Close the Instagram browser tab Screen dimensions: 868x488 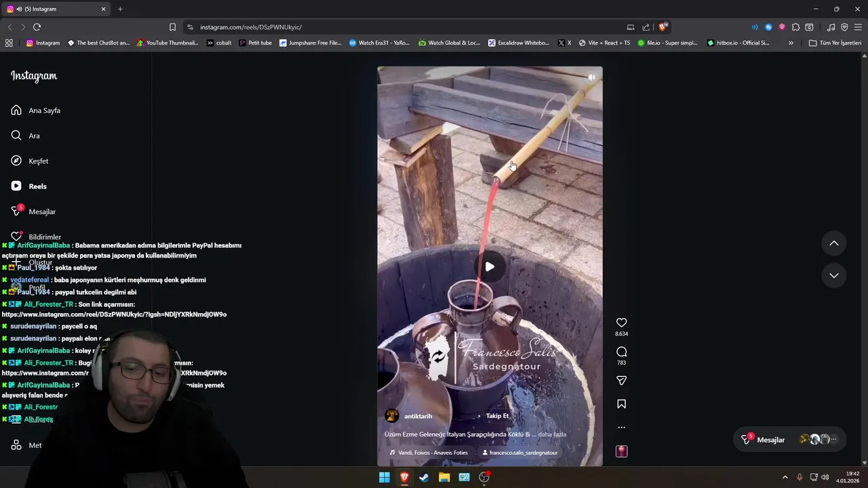(x=104, y=9)
